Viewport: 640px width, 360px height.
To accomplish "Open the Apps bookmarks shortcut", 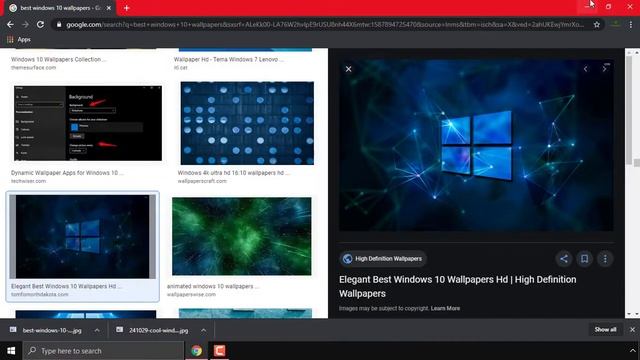I will click(19, 40).
